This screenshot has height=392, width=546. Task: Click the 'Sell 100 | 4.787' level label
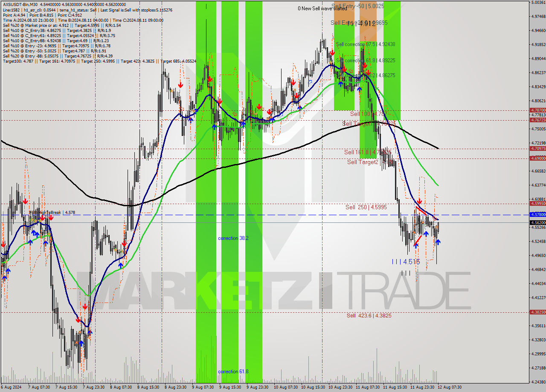coord(369,114)
